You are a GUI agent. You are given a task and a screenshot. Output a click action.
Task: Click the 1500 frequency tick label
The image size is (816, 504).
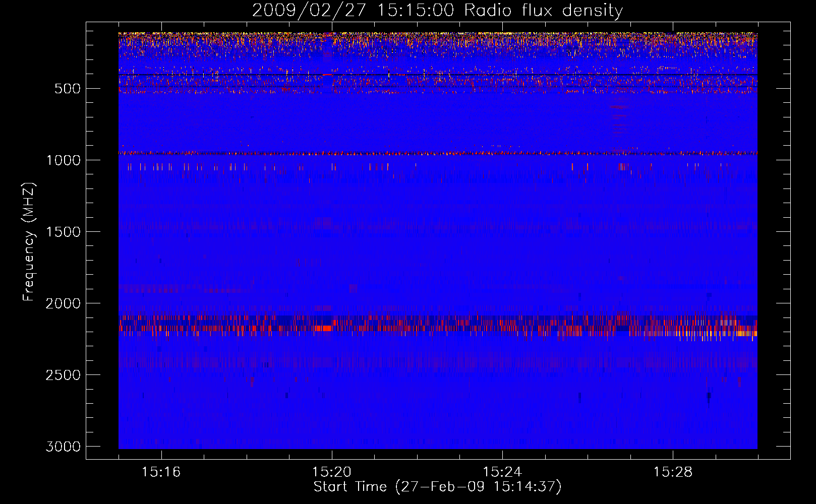click(64, 232)
